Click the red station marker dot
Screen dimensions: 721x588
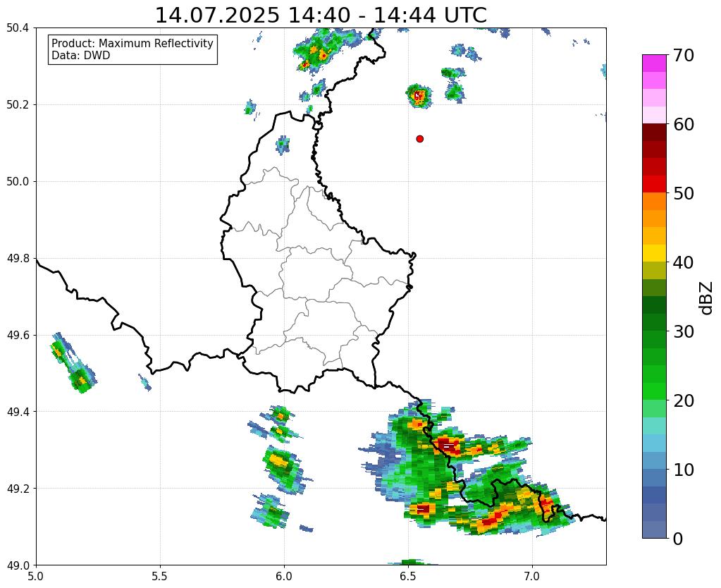(419, 139)
